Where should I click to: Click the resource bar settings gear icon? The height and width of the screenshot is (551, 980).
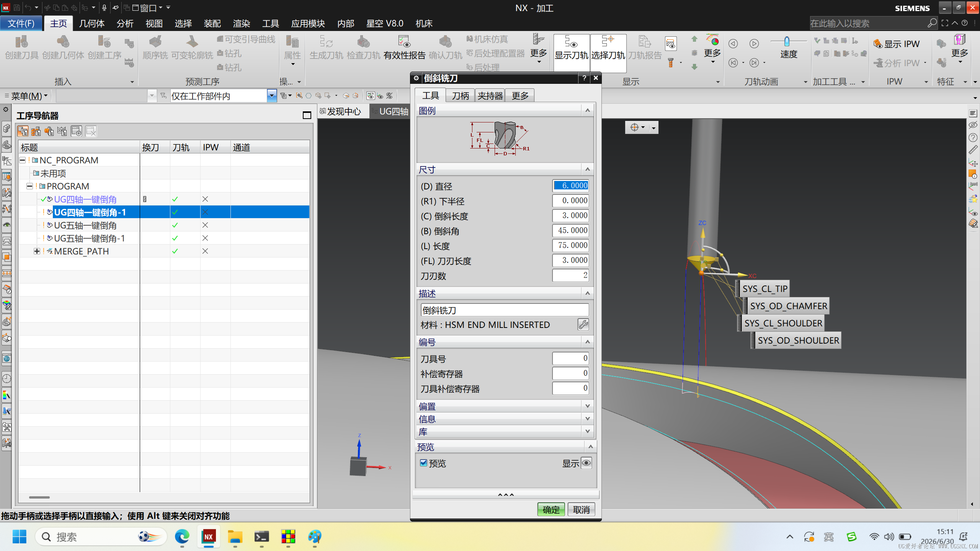(x=6, y=109)
